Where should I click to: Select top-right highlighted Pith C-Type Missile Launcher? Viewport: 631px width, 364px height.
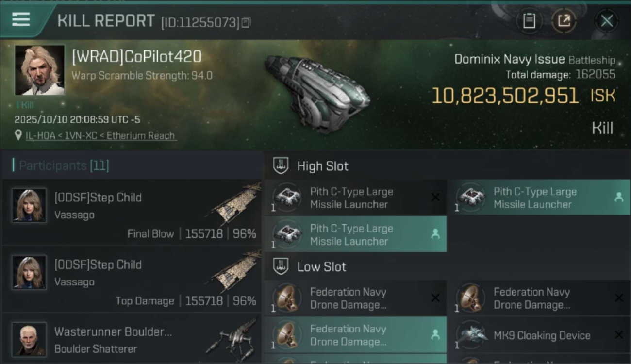coord(538,198)
